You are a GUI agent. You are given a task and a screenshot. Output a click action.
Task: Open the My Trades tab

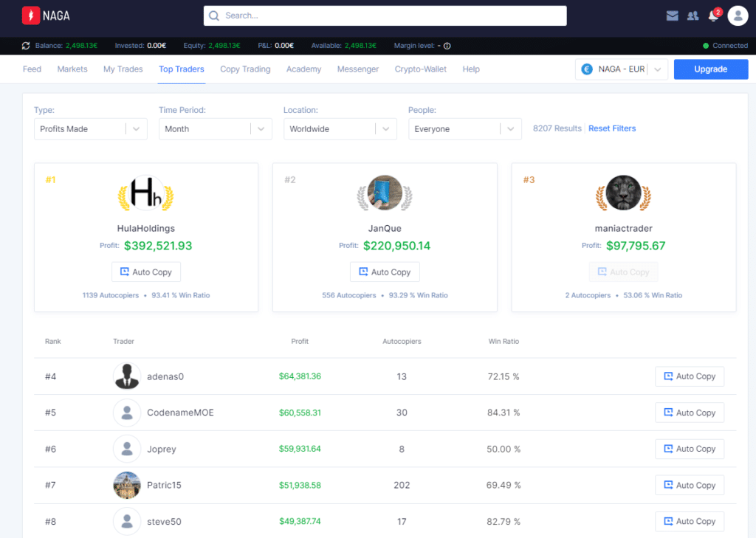coord(123,69)
